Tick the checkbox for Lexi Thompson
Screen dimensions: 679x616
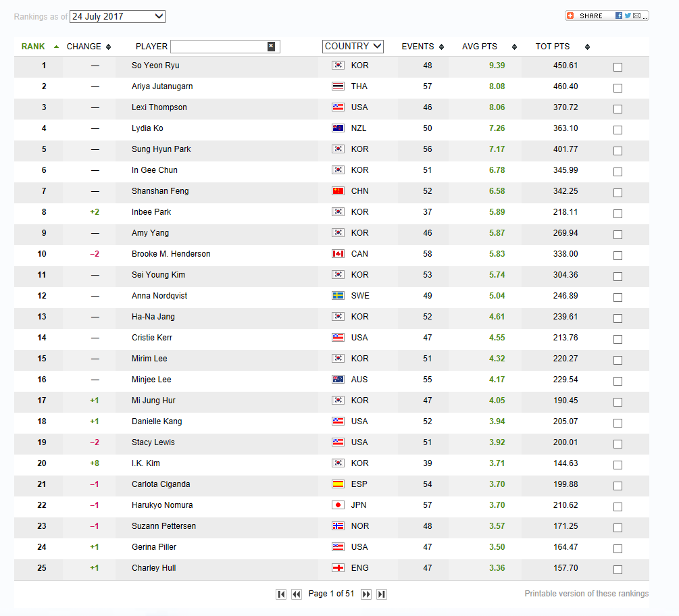click(618, 109)
